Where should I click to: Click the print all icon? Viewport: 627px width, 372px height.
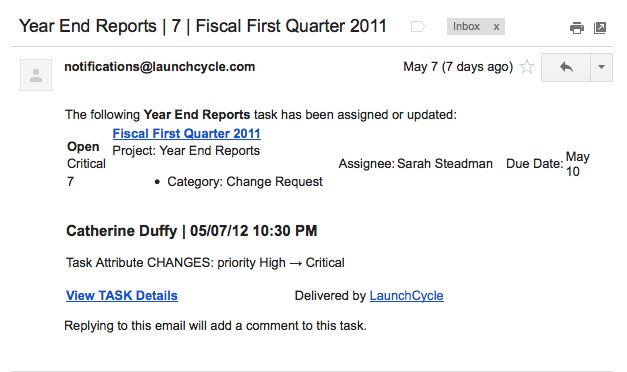[x=576, y=28]
